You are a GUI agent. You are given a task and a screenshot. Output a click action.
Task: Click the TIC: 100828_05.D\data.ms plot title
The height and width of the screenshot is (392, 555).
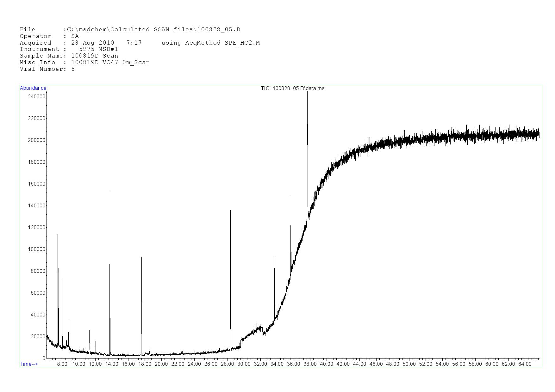[x=292, y=89]
